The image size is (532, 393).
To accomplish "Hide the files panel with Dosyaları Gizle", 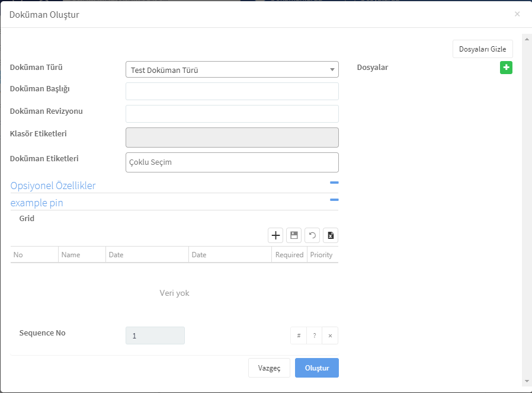I will pyautogui.click(x=482, y=49).
